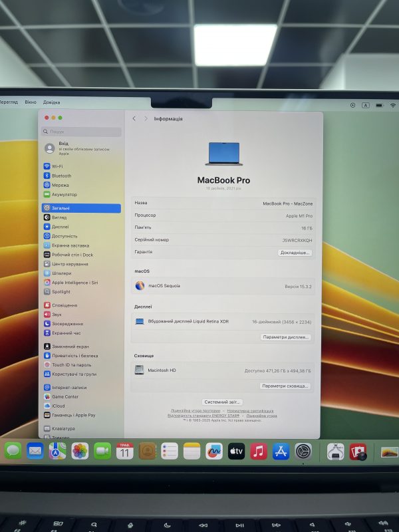Click the Пошук search field
399x532 pixels.
81,132
